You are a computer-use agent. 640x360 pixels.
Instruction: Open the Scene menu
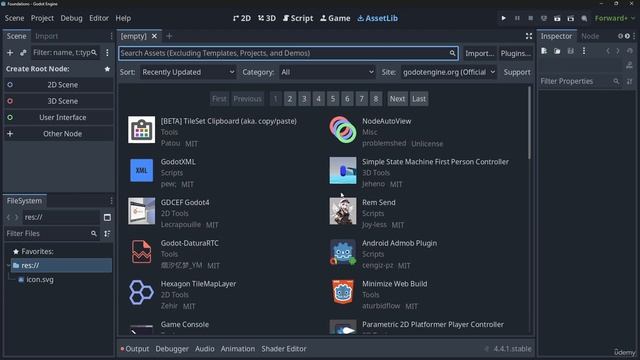coord(14,18)
